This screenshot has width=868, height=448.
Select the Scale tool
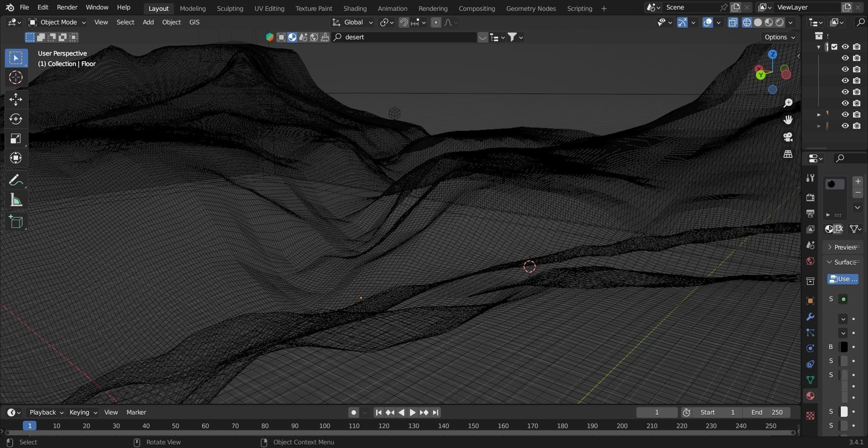pyautogui.click(x=16, y=138)
